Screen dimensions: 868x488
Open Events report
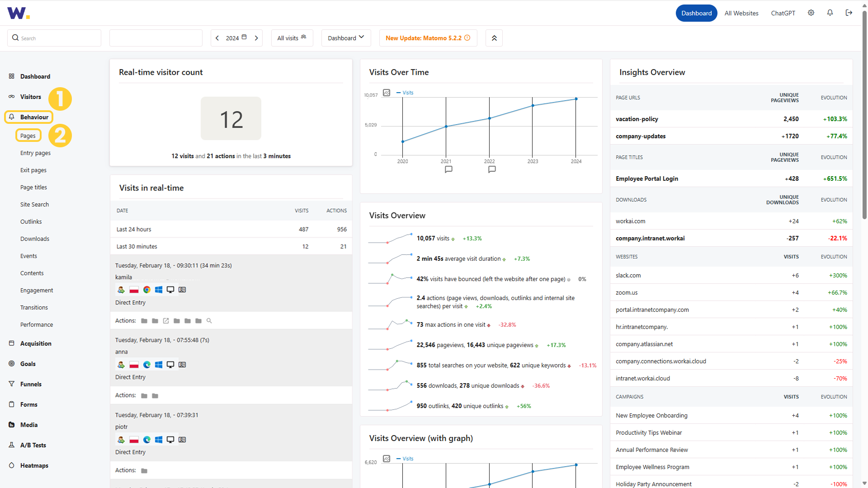(28, 256)
